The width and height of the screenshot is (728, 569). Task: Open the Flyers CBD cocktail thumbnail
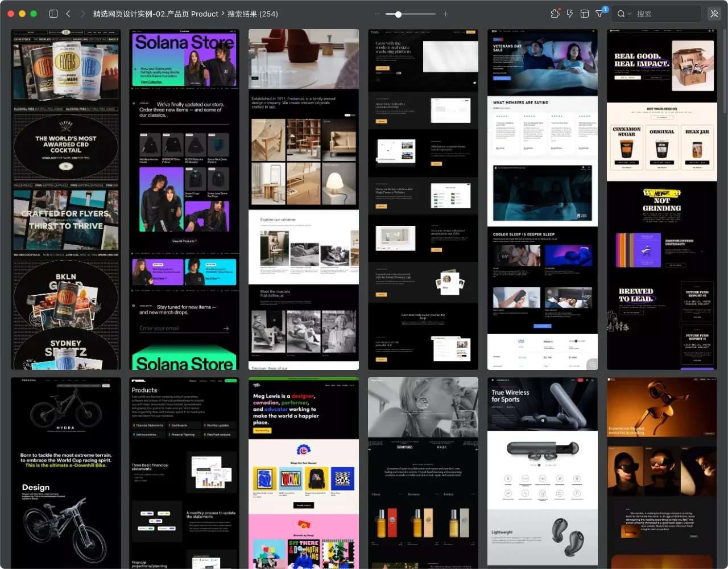66,199
